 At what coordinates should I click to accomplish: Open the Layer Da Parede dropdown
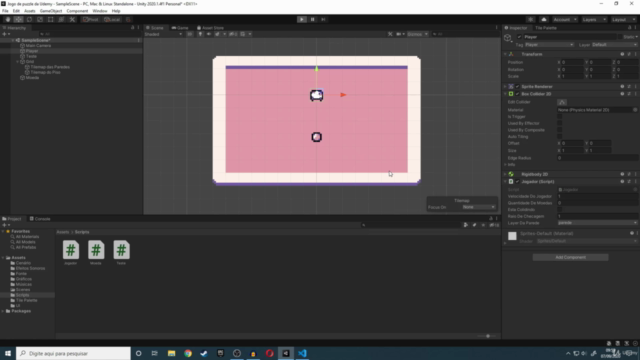point(597,223)
